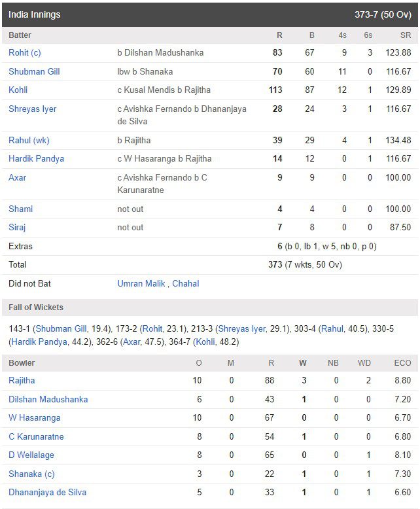Open D Wellalage bowler profile

31,455
